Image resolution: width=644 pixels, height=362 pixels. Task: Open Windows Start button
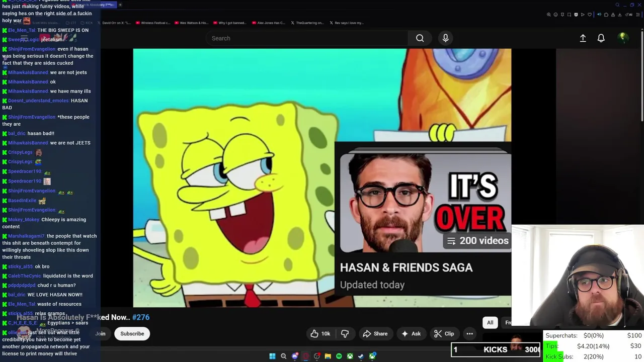click(x=272, y=356)
